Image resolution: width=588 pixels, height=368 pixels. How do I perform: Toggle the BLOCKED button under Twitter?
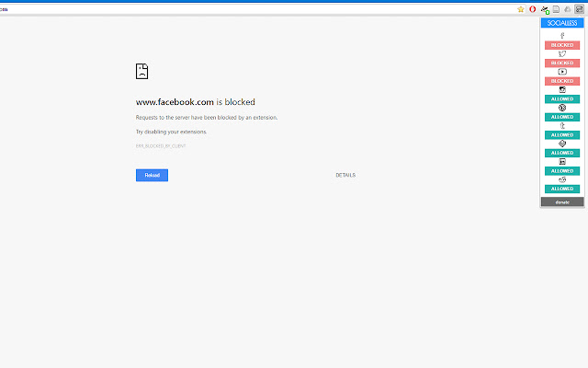point(562,63)
